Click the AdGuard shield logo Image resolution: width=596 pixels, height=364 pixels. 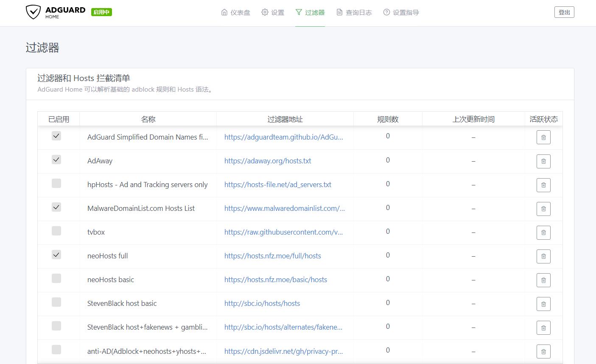32,12
